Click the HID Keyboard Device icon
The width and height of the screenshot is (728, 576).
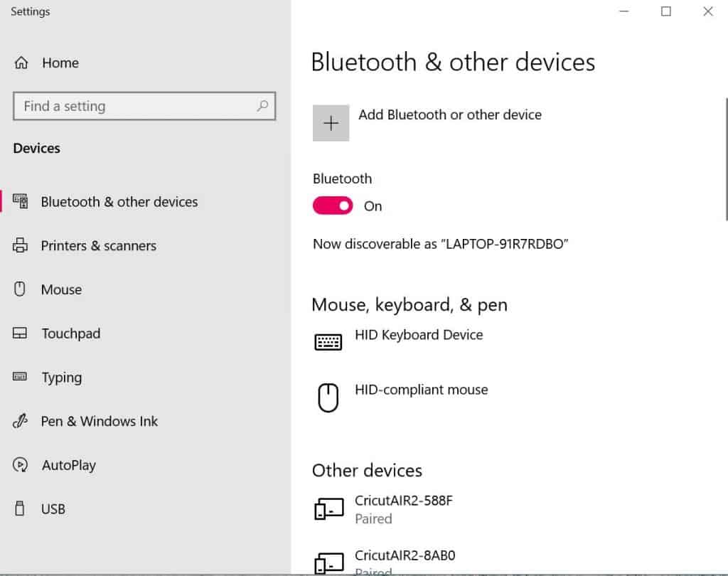(x=328, y=342)
